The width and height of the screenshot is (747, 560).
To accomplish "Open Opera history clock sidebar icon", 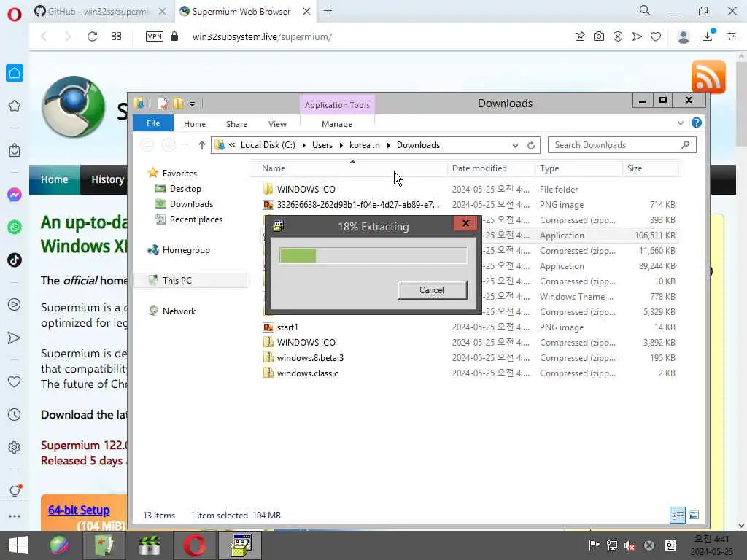I will (x=15, y=415).
